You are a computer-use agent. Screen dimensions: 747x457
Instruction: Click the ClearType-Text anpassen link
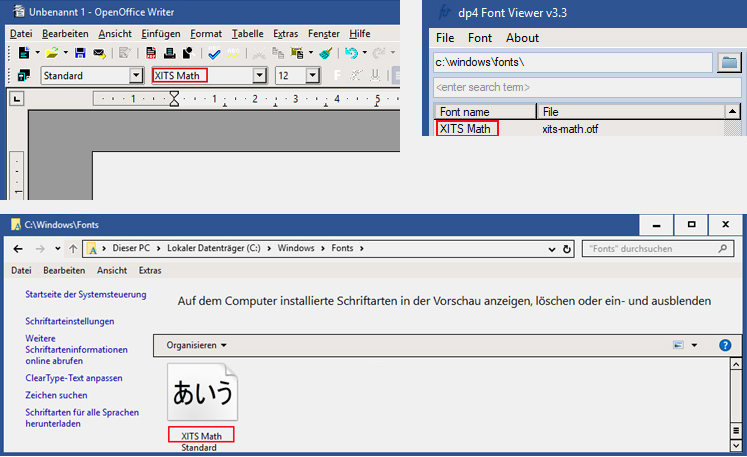pyautogui.click(x=74, y=378)
